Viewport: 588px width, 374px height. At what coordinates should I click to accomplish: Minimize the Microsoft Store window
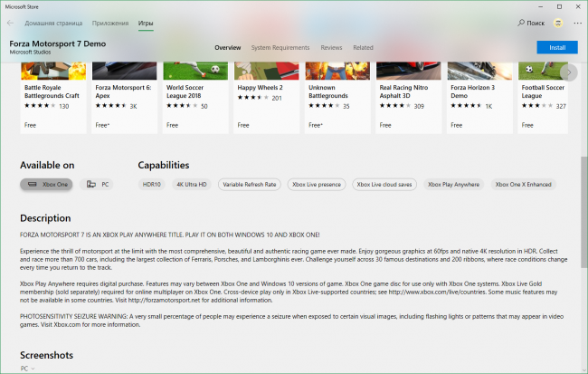540,6
